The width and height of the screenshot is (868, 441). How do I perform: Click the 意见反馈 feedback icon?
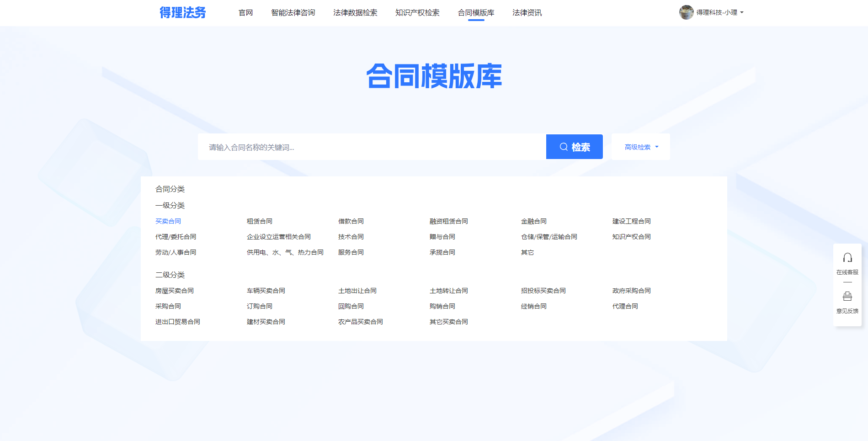tap(847, 297)
